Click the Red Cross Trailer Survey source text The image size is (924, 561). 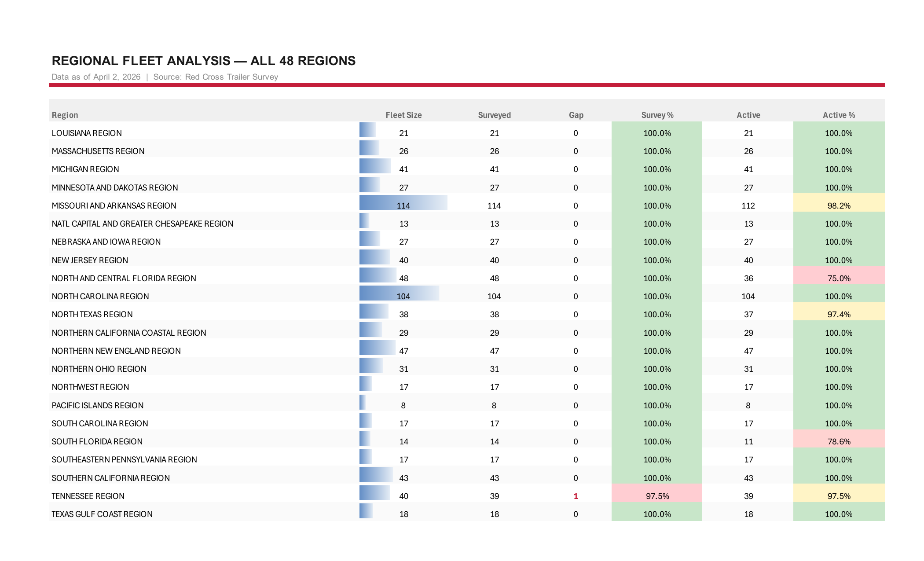(231, 77)
